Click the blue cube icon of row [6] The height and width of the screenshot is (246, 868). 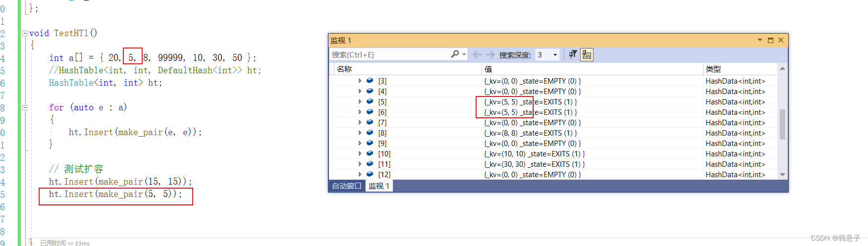(370, 112)
